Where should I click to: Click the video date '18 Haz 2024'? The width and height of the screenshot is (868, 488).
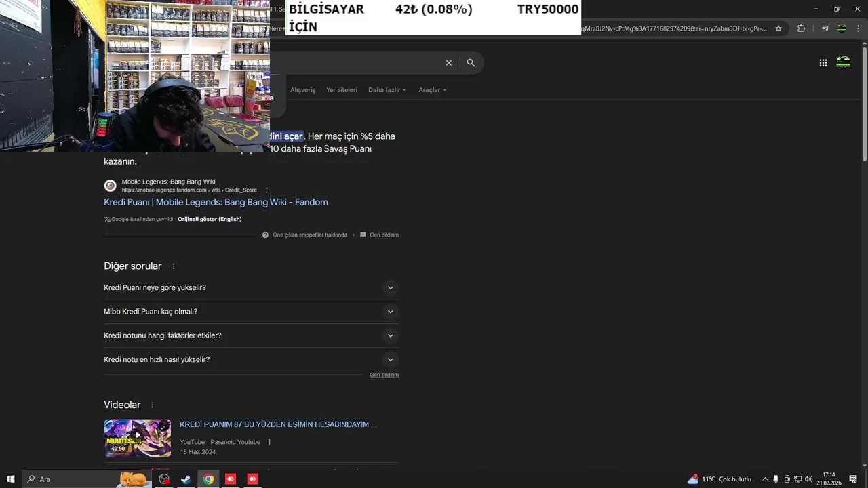coord(198,452)
